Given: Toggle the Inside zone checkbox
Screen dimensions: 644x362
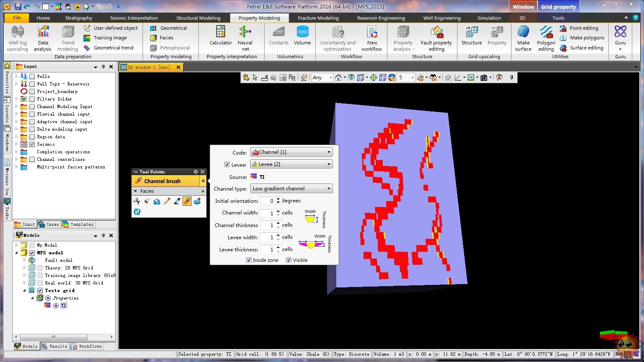Looking at the screenshot, I should pyautogui.click(x=249, y=260).
